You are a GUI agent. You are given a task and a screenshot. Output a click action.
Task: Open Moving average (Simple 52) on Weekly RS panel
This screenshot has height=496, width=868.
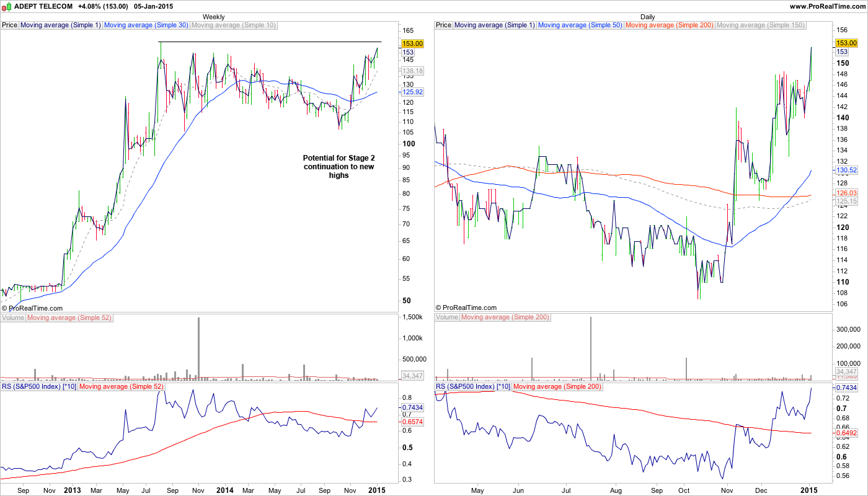pyautogui.click(x=122, y=386)
